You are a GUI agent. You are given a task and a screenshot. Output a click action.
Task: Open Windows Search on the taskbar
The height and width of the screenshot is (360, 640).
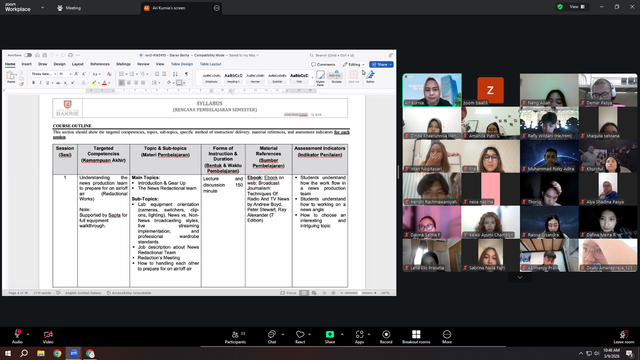[x=24, y=353]
